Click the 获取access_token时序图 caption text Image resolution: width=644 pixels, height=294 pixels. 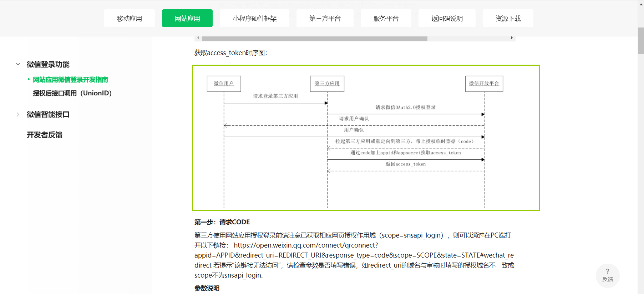point(231,53)
